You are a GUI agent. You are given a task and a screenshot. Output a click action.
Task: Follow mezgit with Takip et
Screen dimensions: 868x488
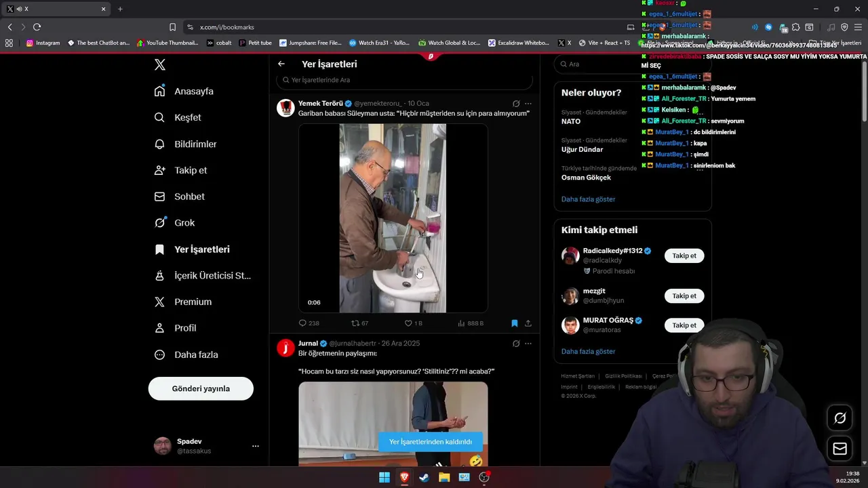tap(684, 296)
